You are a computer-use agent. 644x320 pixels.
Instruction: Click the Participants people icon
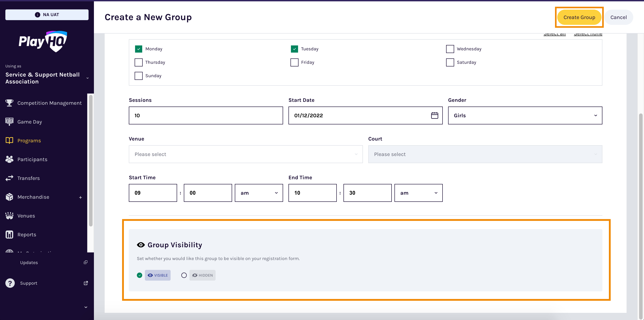click(9, 159)
